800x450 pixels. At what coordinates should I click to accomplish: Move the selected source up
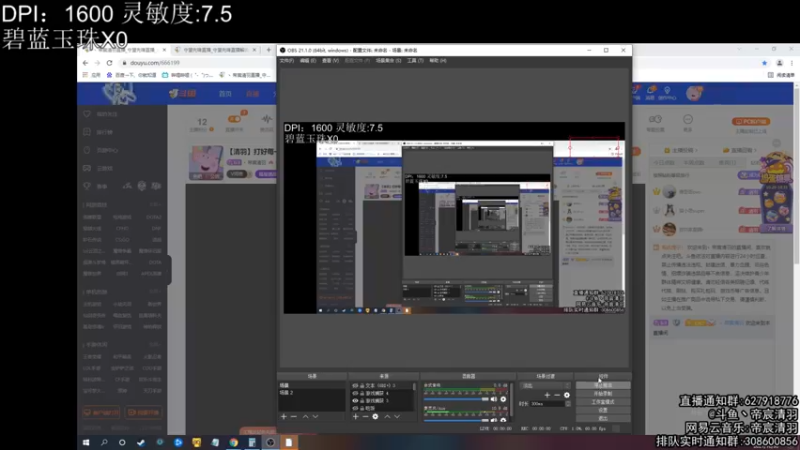(387, 417)
